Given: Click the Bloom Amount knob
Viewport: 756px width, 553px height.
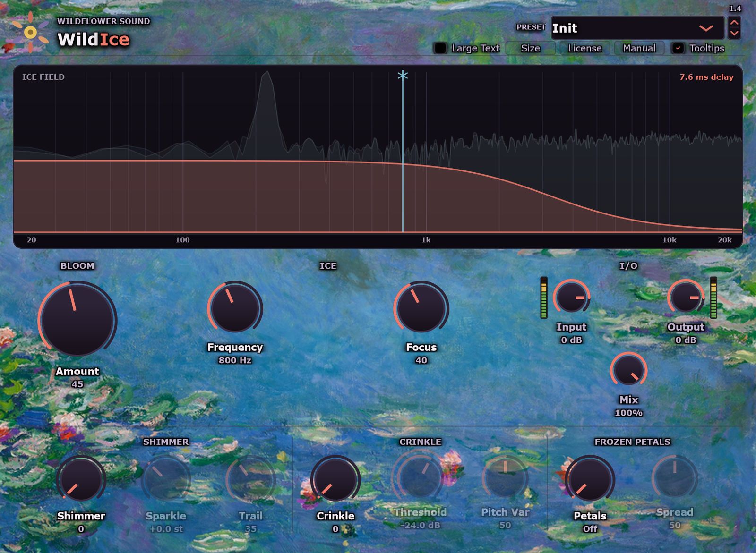Looking at the screenshot, I should (77, 320).
